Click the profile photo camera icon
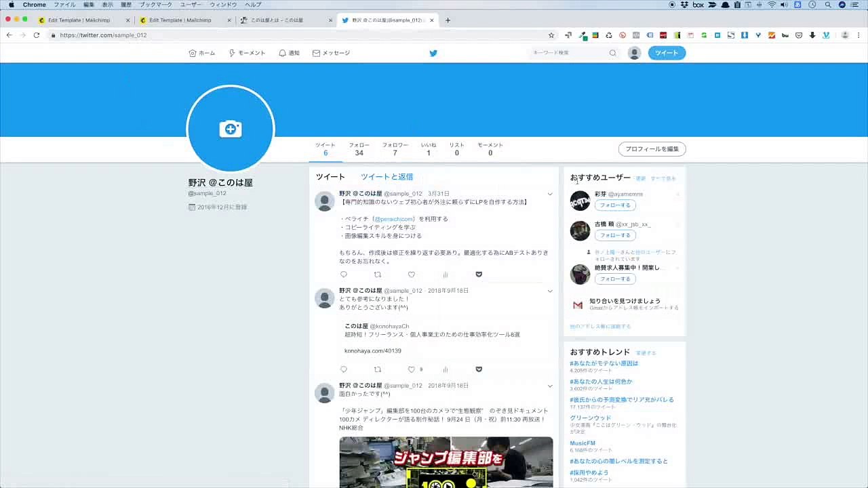 click(x=231, y=129)
